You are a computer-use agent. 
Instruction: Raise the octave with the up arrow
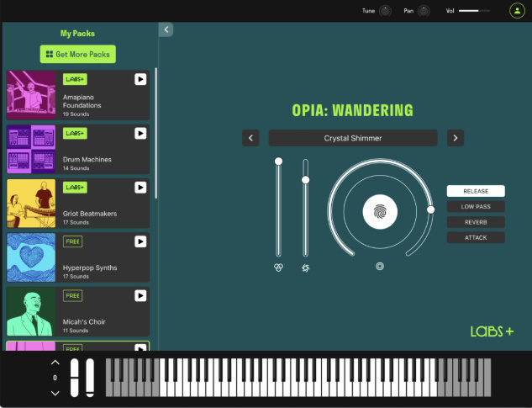[55, 363]
